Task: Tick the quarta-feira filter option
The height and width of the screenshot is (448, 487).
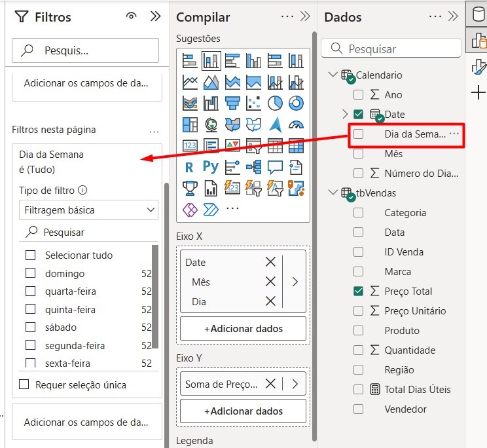Action: click(30, 291)
